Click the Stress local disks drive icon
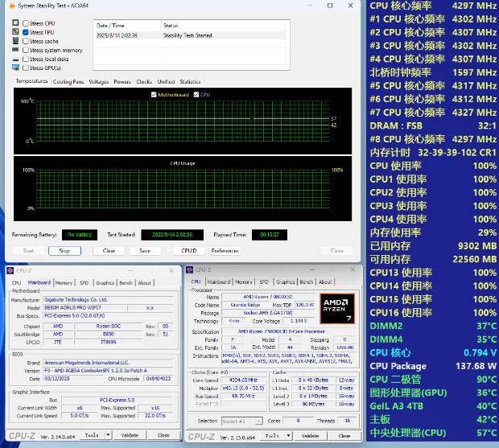 point(15,60)
